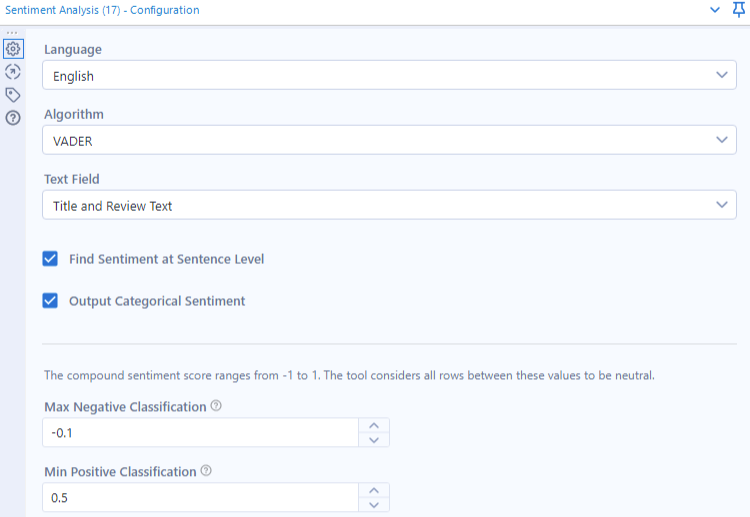Click help icon beside Max Negative Classification
The width and height of the screenshot is (750, 517).
tap(216, 406)
